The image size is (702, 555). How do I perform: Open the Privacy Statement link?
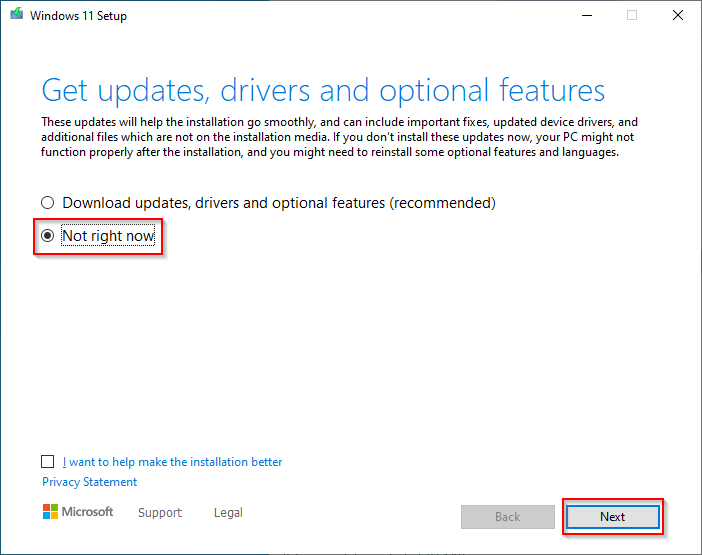coord(90,482)
